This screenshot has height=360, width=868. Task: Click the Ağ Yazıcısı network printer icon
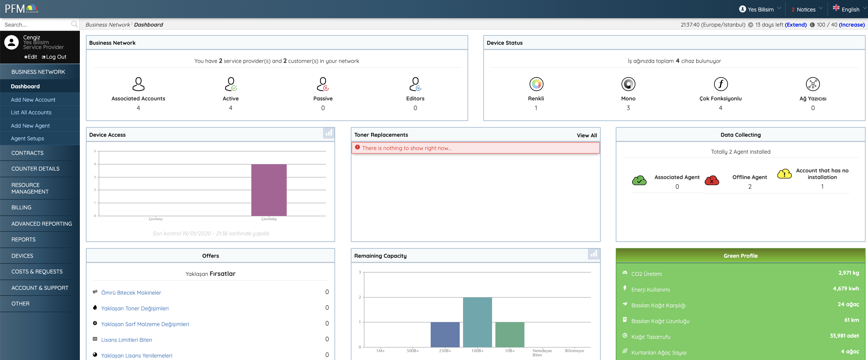pyautogui.click(x=812, y=84)
